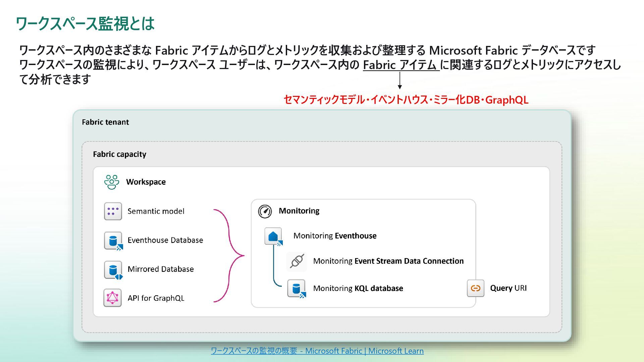Viewport: 644px width, 362px height.
Task: Click the underlined Fabric アイテム text
Action: pos(400,65)
